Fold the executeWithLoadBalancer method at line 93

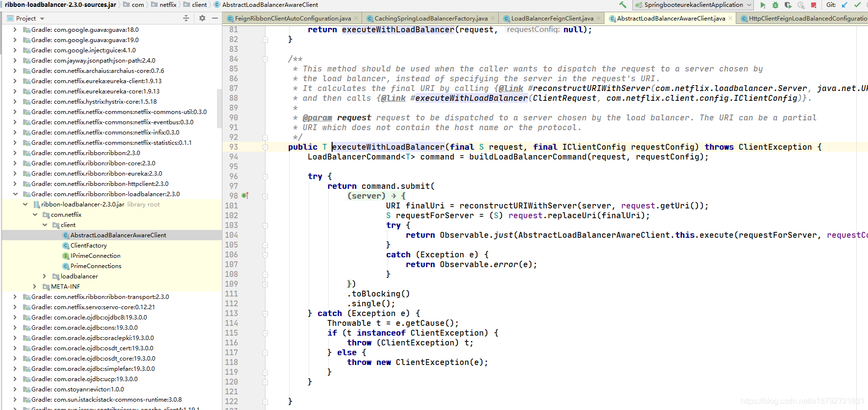coord(265,147)
